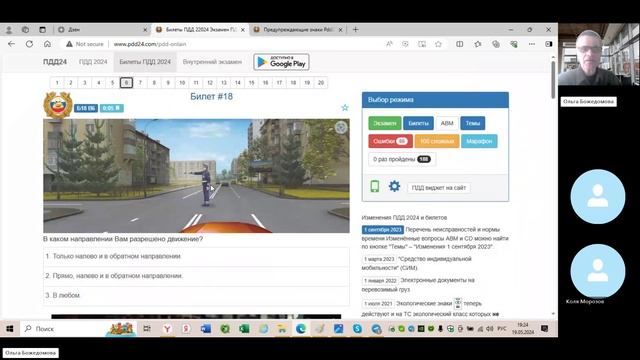Viewport: 640px width, 360px height.
Task: Select the Билеты mode button
Action: (x=418, y=123)
